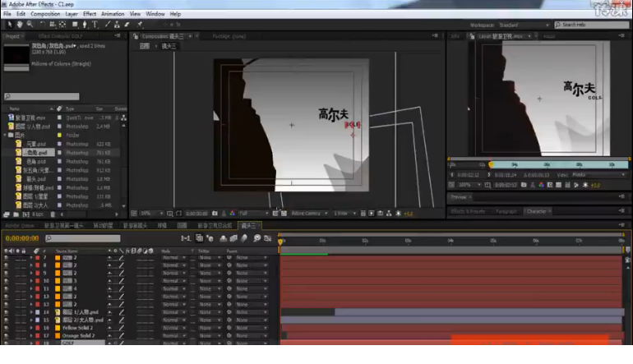Open the 1 View layout dropdown
Image resolution: width=633 pixels, height=364 pixels.
click(344, 214)
